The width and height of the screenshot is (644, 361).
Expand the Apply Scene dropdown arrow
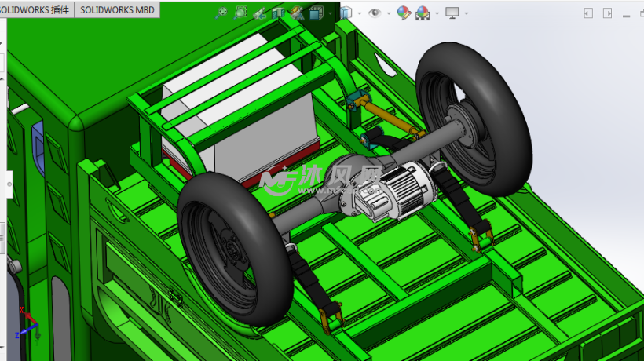click(436, 13)
